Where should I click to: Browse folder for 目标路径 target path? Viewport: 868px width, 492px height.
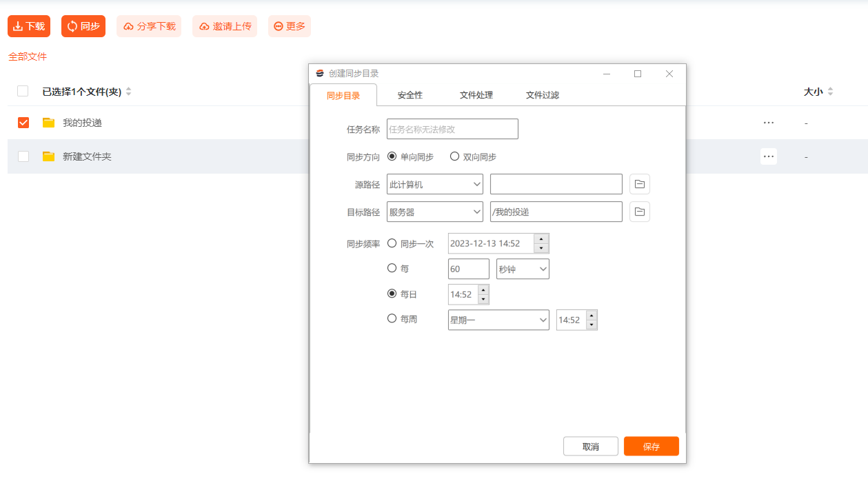click(x=640, y=212)
